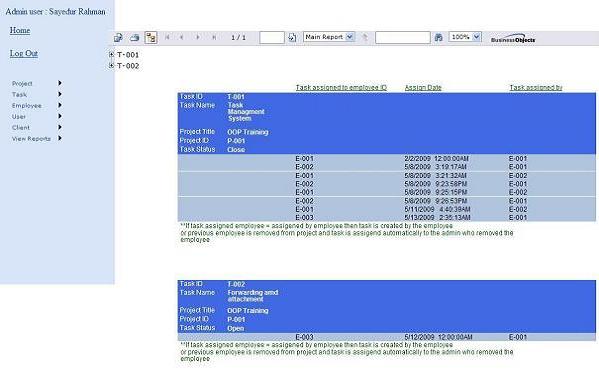Click the 'Task assigned by' column header

(x=536, y=87)
